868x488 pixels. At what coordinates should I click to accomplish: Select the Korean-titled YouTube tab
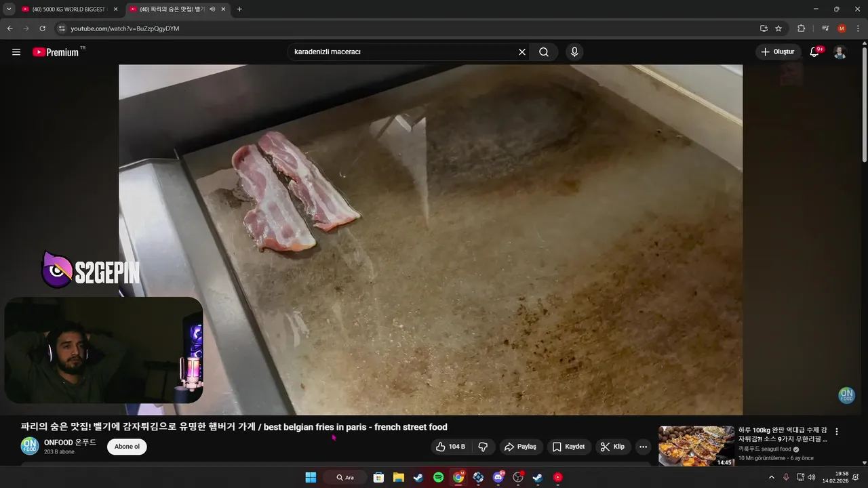pyautogui.click(x=172, y=9)
